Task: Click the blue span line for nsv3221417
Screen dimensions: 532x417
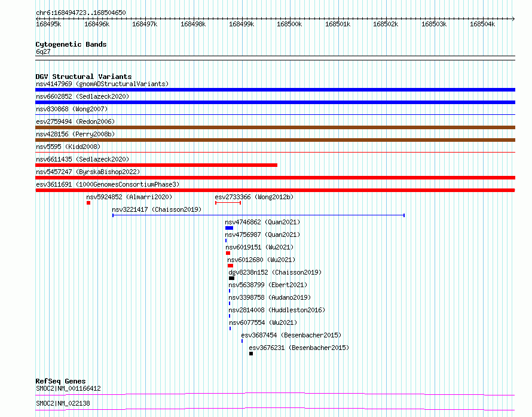Action: coord(259,215)
